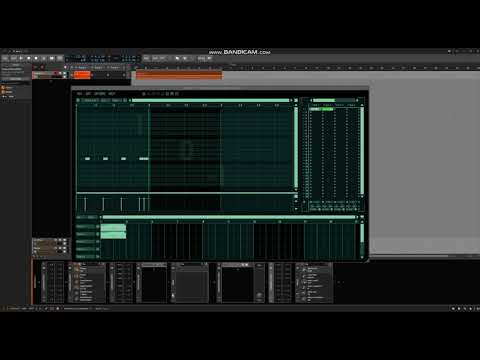Select the first note in the plugin piano roll
This screenshot has width=480, height=360.
pyautogui.click(x=87, y=159)
